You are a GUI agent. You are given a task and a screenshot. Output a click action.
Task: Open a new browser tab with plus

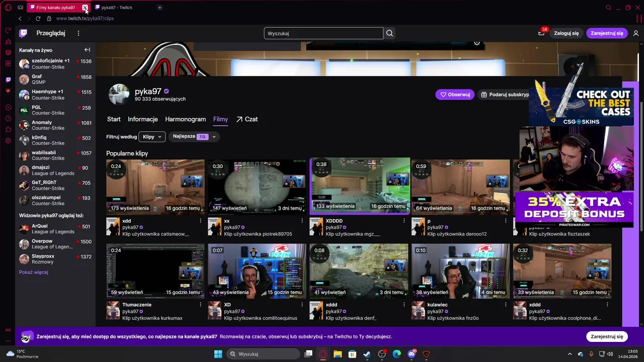pos(159,8)
